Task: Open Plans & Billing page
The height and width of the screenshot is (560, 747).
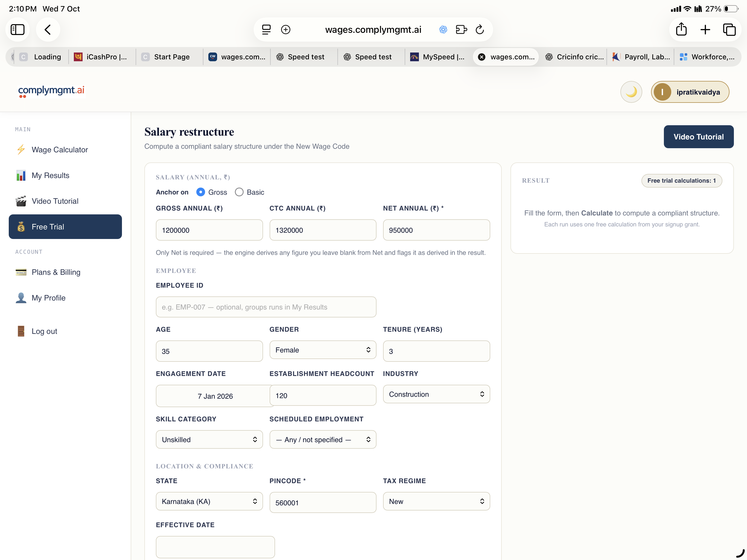Action: tap(65, 272)
